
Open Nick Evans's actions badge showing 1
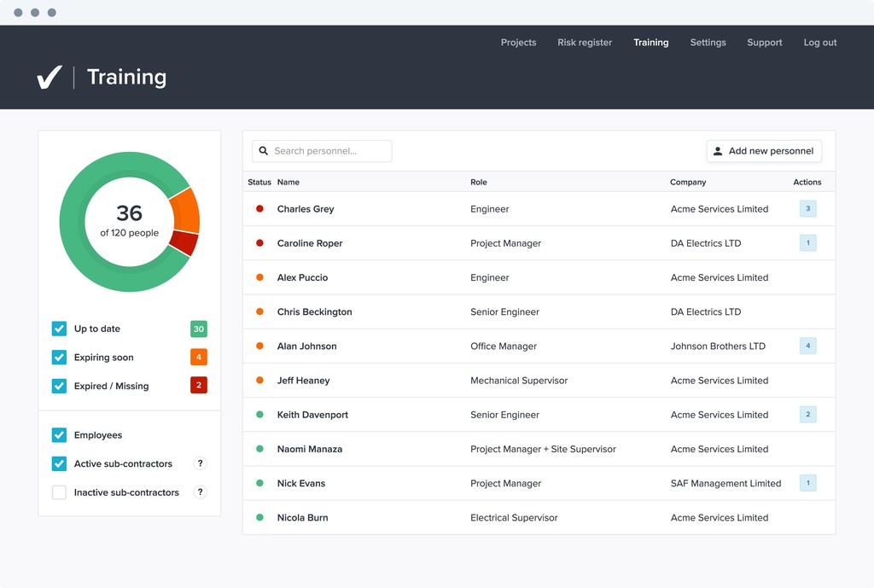click(807, 483)
